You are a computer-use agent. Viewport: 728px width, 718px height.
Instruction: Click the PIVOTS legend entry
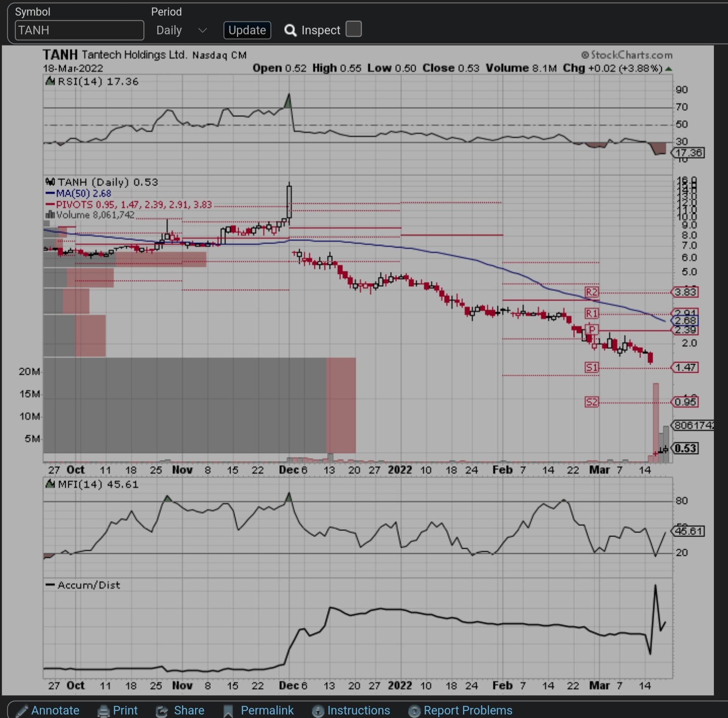(x=129, y=205)
